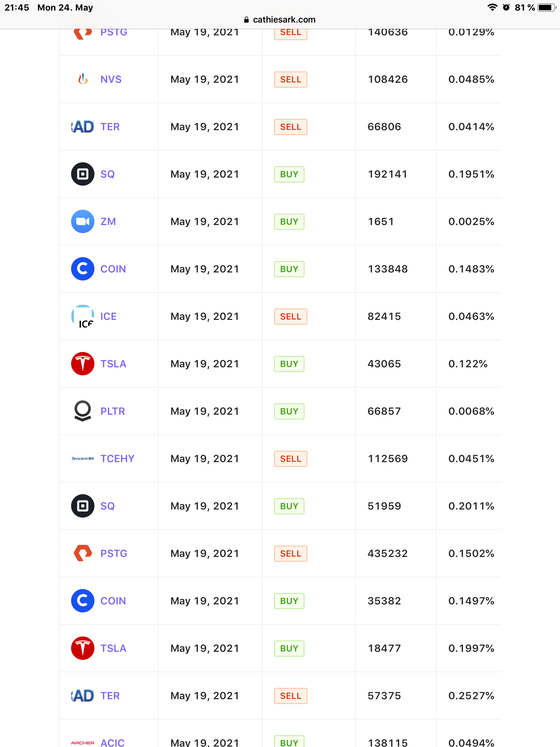Viewport: 560px width, 747px height.
Task: Tap the Pure Storage logo in 435232 row
Action: (x=83, y=553)
